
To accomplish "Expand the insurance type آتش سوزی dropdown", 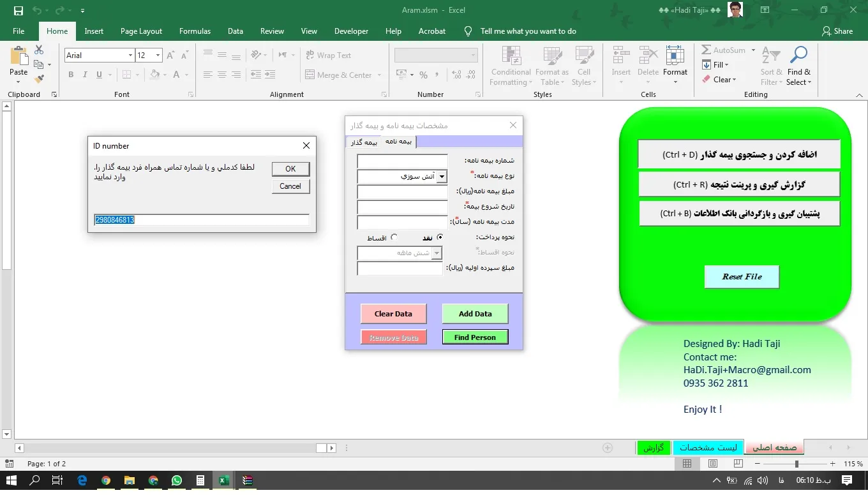I will 442,176.
